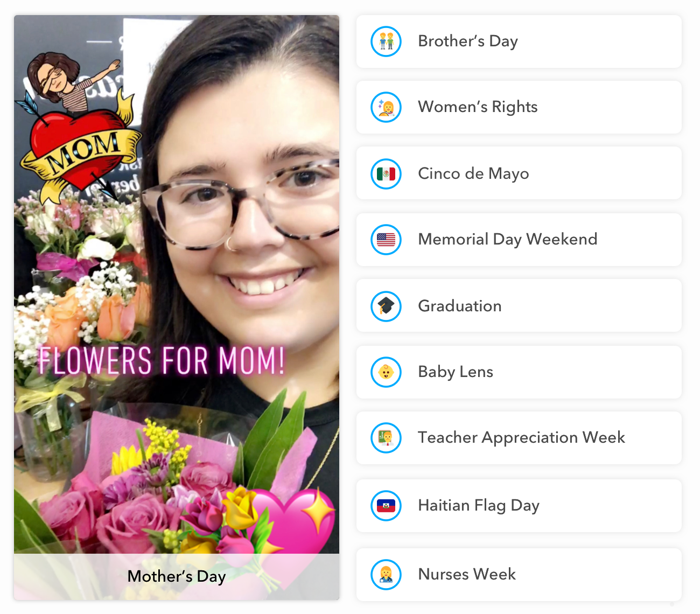700x614 pixels.
Task: Click the Women's Rights emoji icon
Action: click(x=386, y=107)
